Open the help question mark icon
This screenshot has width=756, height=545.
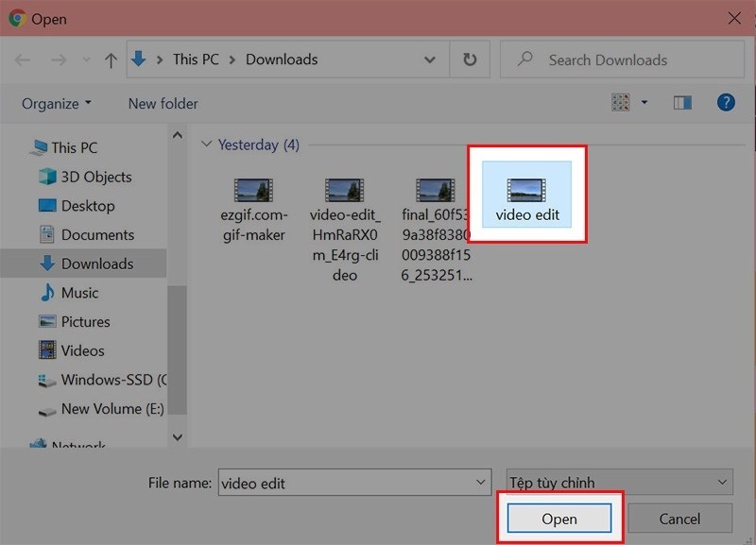[x=726, y=102]
